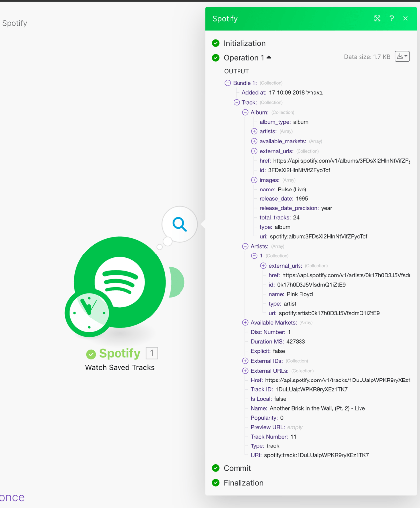This screenshot has width=420, height=508.
Task: Click the download output icon near Data size
Action: (x=399, y=56)
